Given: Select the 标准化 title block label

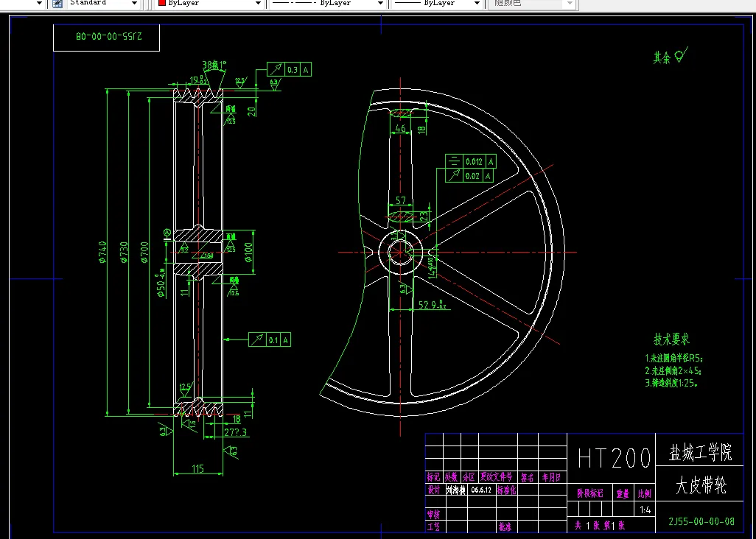Looking at the screenshot, I should click(506, 490).
